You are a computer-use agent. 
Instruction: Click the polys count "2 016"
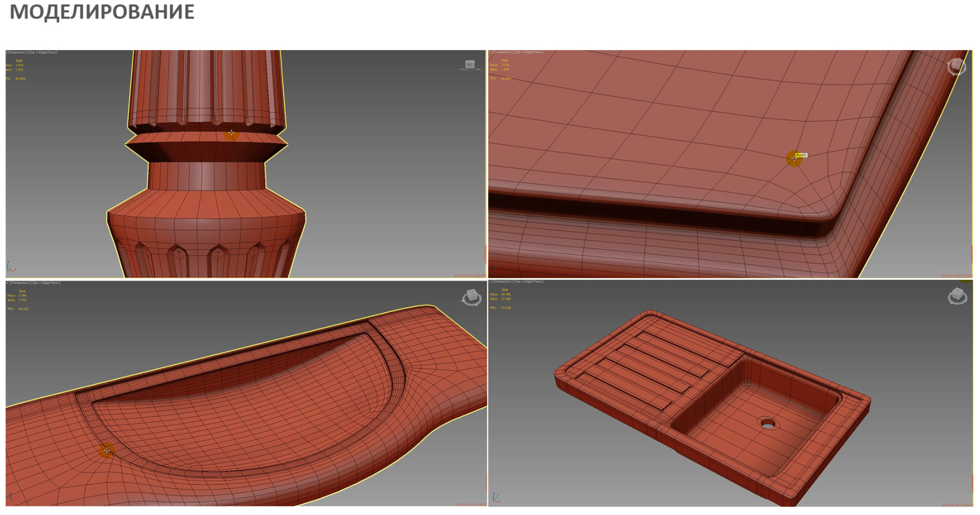[x=20, y=66]
